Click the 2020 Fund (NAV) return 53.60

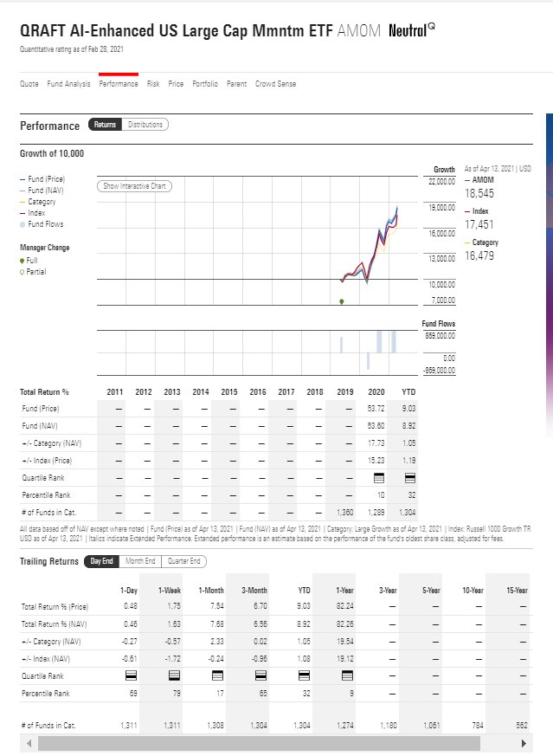pos(376,426)
